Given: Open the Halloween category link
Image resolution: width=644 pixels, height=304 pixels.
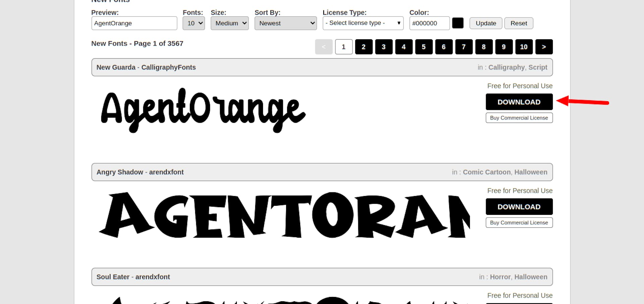Looking at the screenshot, I should click(x=530, y=172).
